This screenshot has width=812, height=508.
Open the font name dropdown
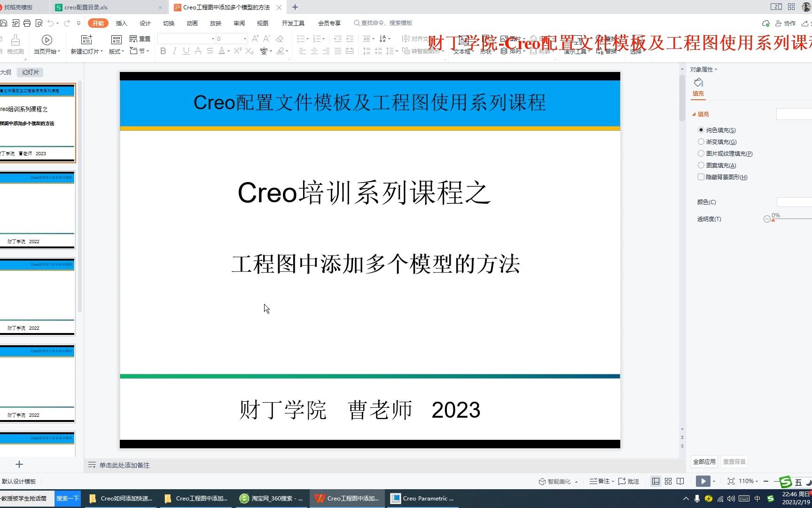[x=213, y=39]
